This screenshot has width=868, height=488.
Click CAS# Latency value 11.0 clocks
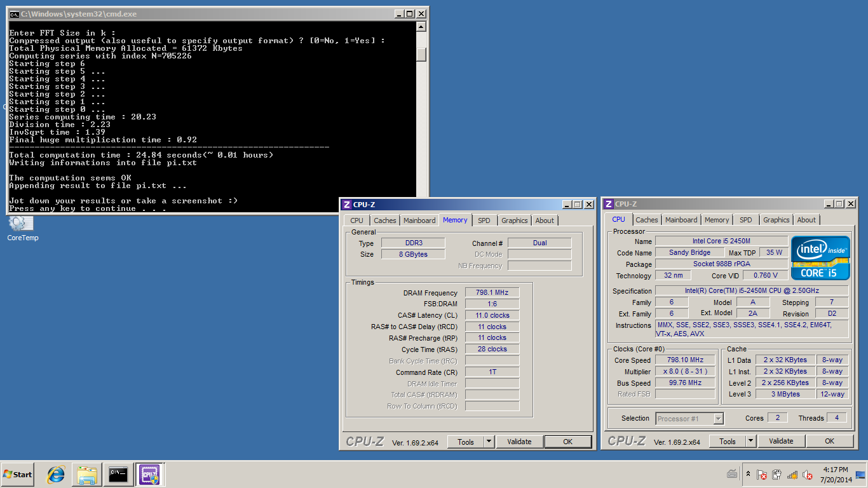[x=492, y=316]
